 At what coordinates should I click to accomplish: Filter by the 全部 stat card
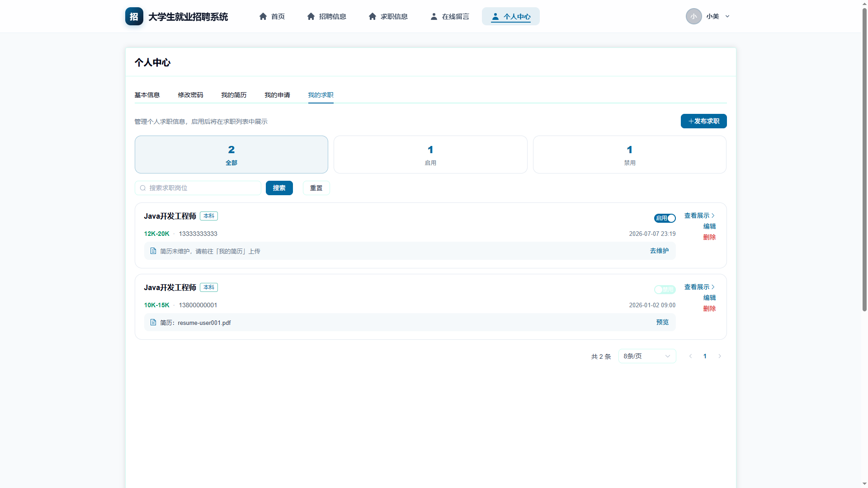[x=231, y=155]
